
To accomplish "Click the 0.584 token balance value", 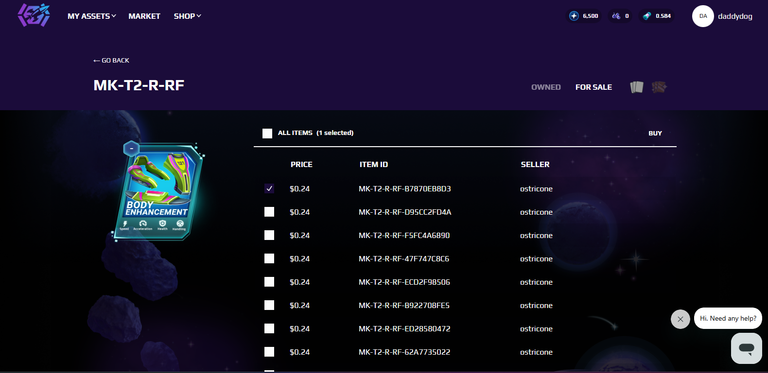I will 663,16.
